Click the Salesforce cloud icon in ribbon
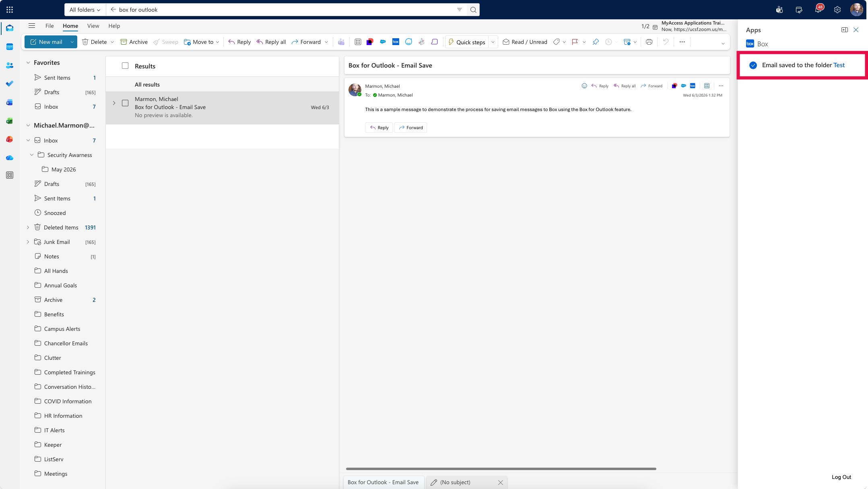 (383, 42)
